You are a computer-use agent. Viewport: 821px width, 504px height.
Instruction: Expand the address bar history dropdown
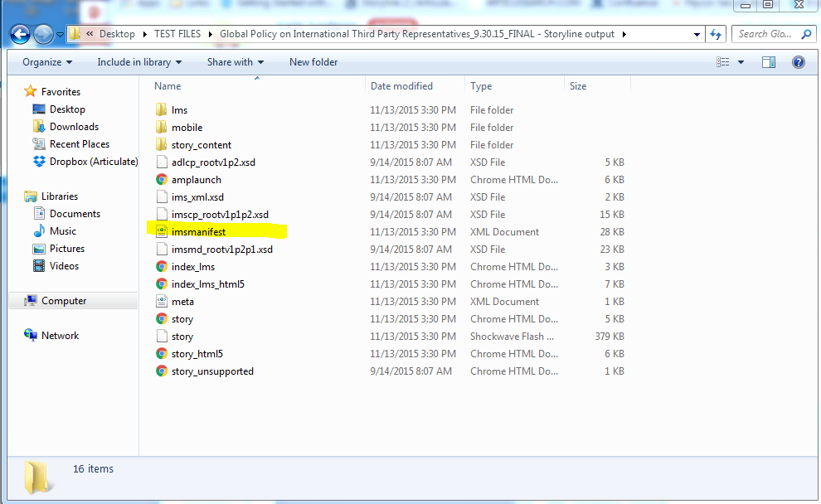click(x=697, y=34)
